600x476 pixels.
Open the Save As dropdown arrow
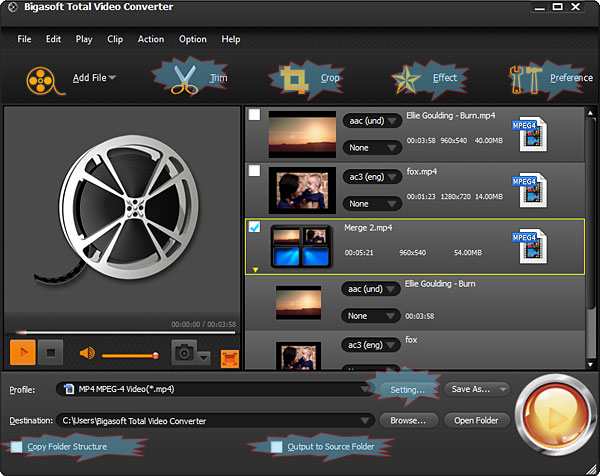coord(502,390)
